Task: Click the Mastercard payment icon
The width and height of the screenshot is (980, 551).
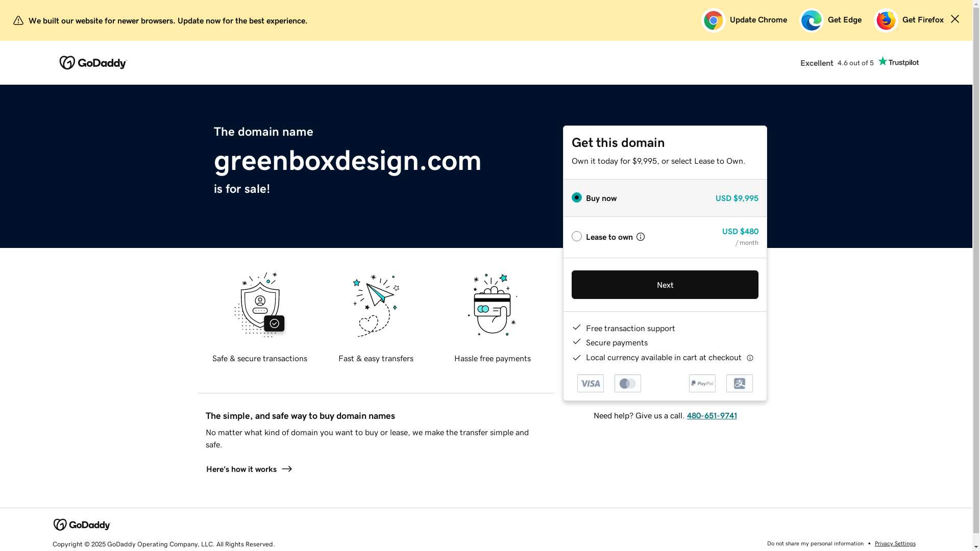Action: 627,384
